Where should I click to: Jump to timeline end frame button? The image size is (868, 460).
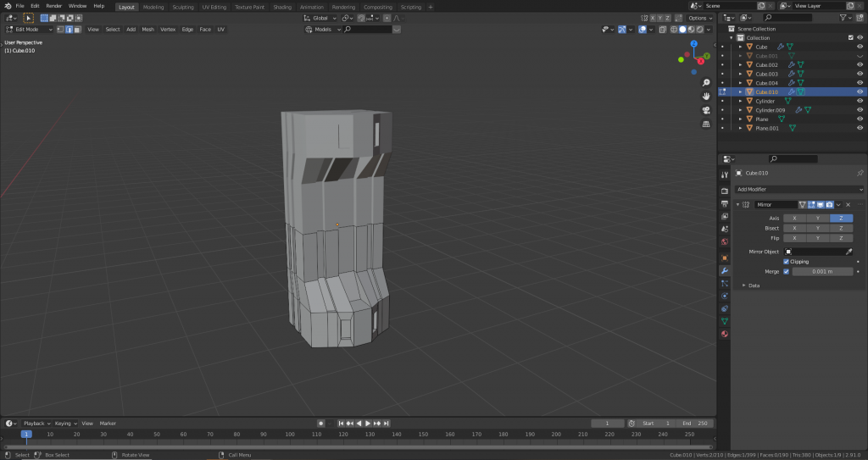pyautogui.click(x=387, y=424)
